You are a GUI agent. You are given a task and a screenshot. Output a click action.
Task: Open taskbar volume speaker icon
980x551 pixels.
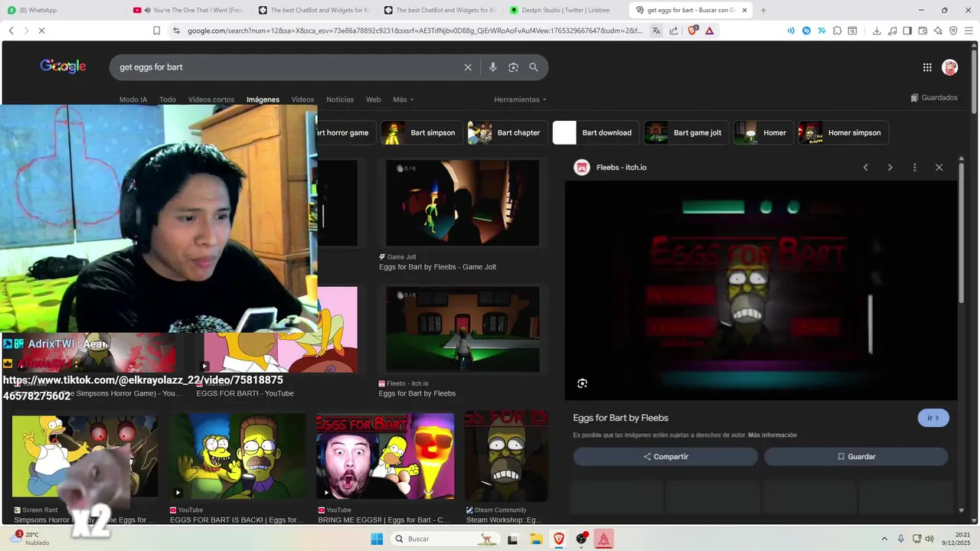(931, 539)
